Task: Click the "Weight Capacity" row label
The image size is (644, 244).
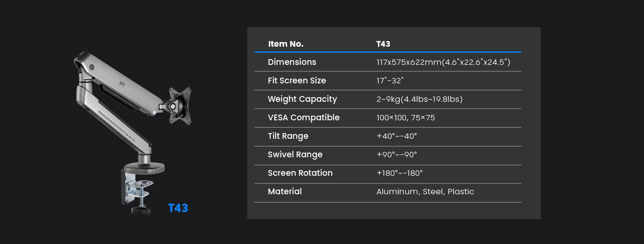Action: tap(302, 99)
